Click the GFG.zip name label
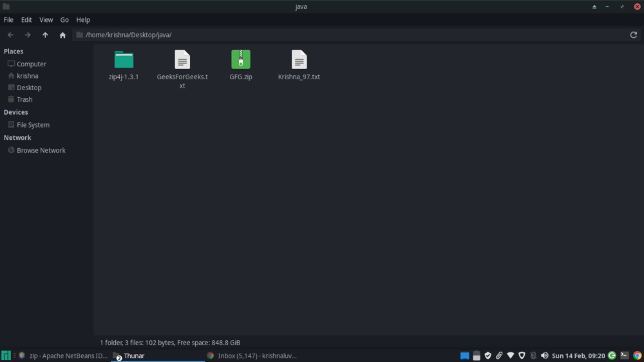The width and height of the screenshot is (644, 362). click(x=241, y=77)
